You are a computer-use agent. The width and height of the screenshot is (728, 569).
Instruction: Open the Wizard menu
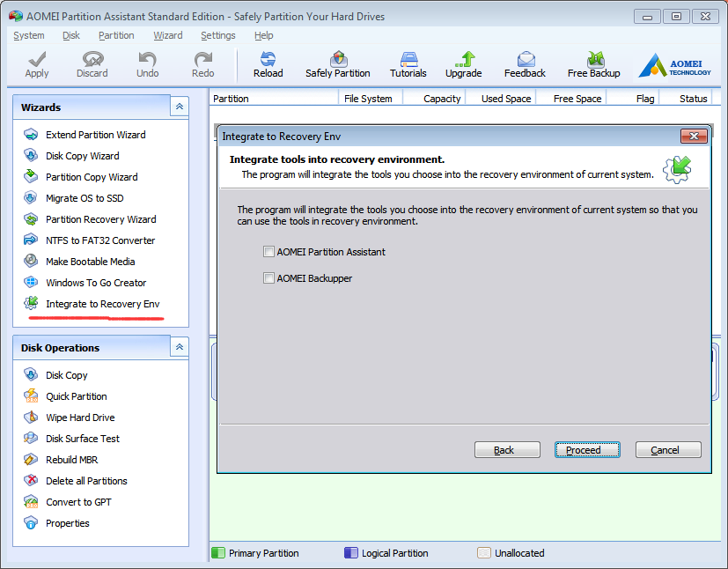pos(167,35)
